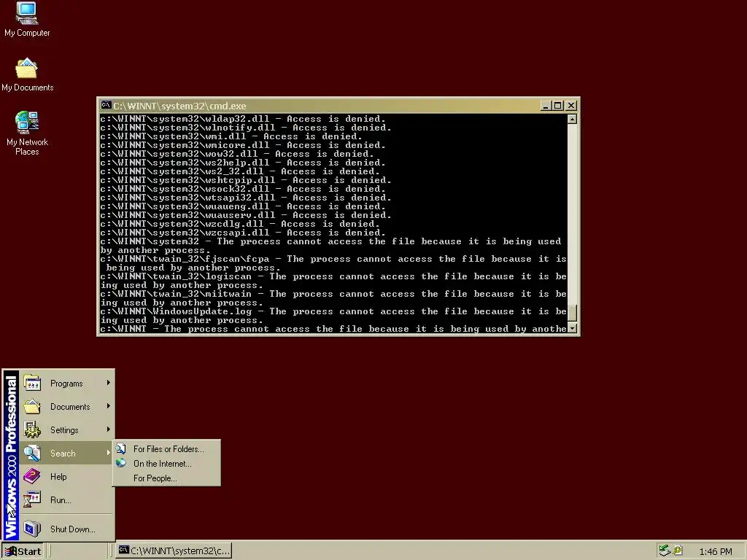This screenshot has width=747, height=560.
Task: Close the cmd.exe window
Action: coord(570,106)
